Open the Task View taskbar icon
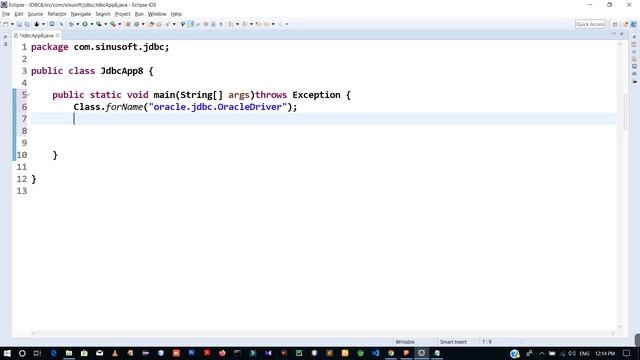This screenshot has width=640, height=360. point(37,353)
